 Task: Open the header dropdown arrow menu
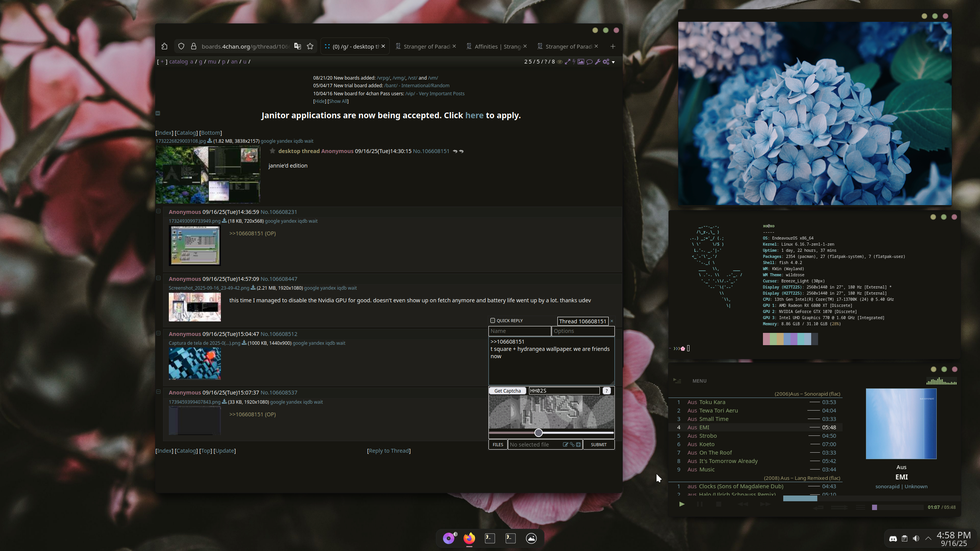coord(613,62)
